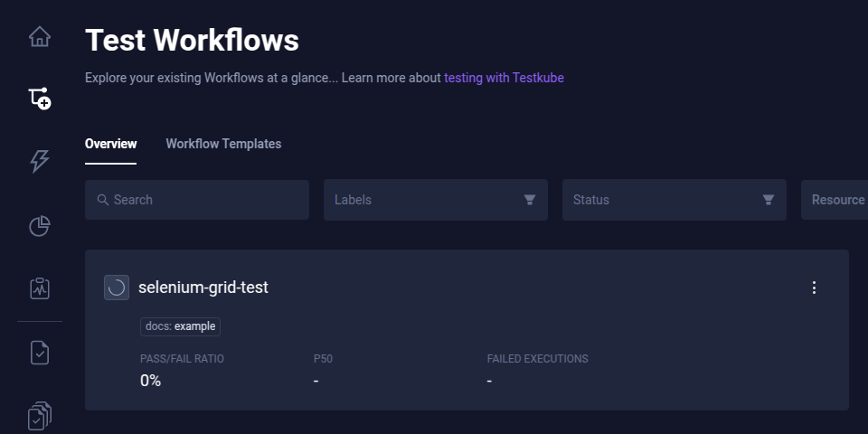Click the PASS/FAIL RATIO label
This screenshot has width=868, height=434.
click(182, 359)
